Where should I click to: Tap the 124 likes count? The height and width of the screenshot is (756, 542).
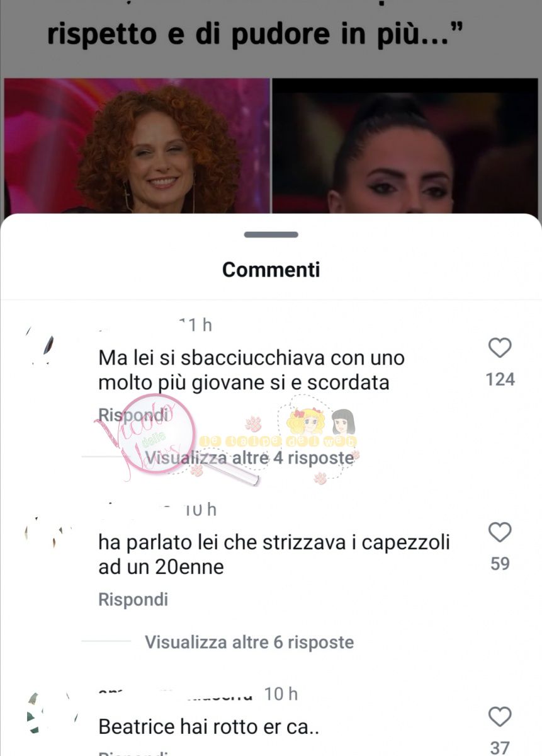click(500, 379)
